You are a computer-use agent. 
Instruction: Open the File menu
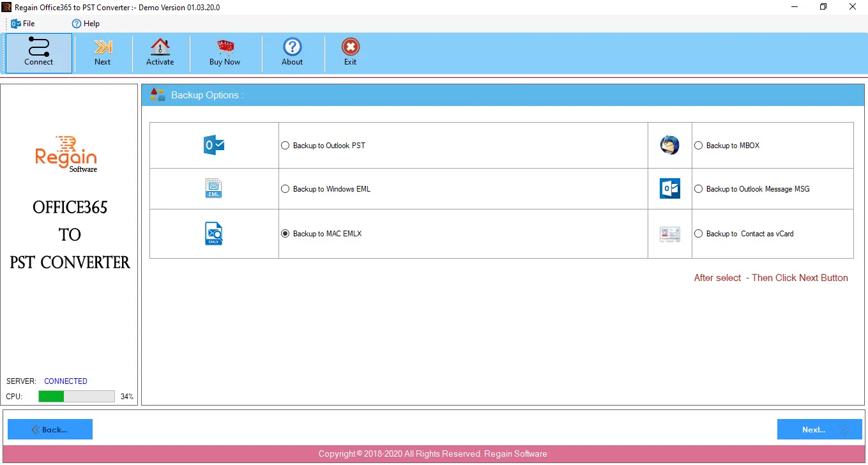click(x=23, y=24)
